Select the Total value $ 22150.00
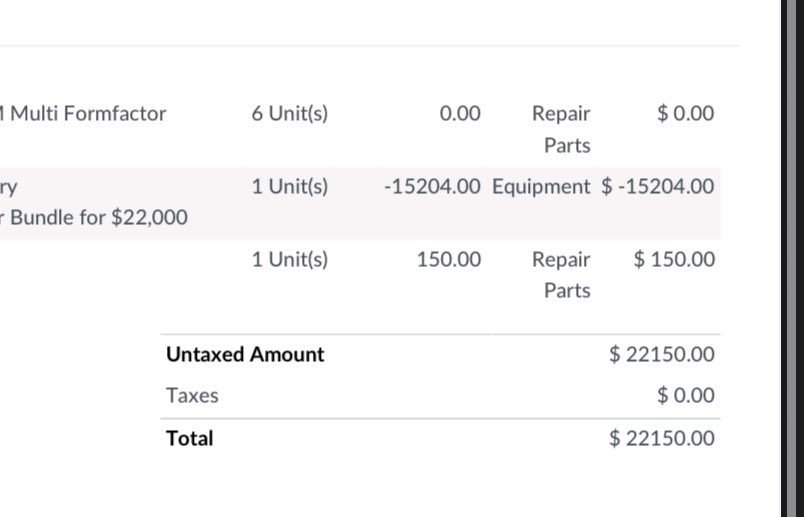Screen dimensions: 804x517 (x=662, y=439)
